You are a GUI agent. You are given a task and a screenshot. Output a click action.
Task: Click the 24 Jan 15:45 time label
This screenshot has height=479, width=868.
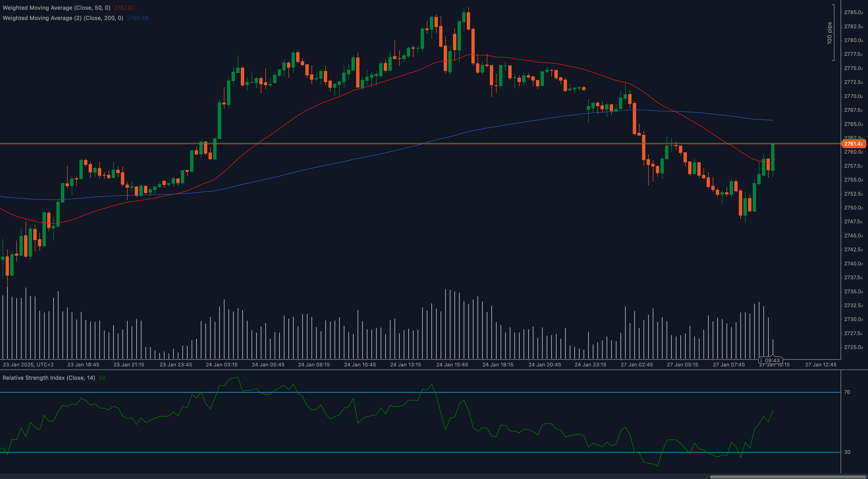pos(452,365)
